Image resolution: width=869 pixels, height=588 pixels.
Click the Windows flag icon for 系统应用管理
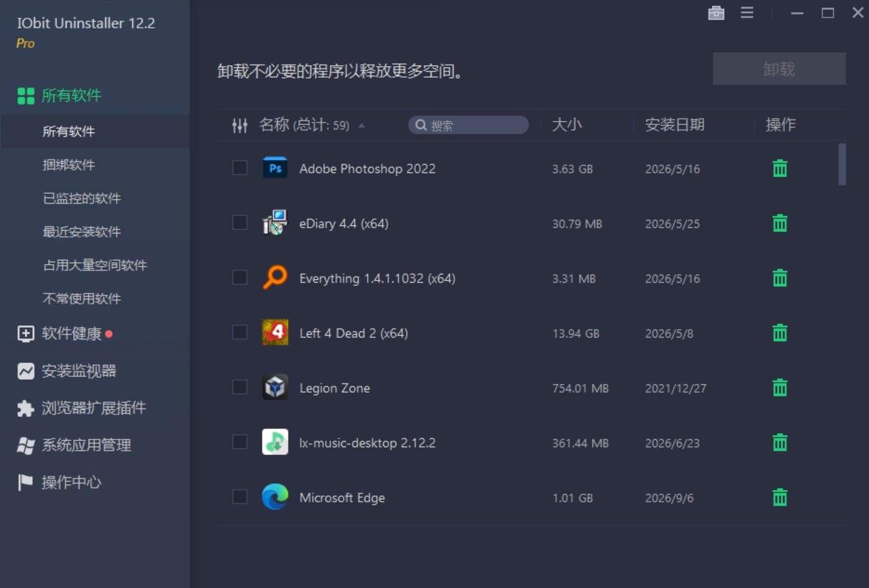point(25,445)
